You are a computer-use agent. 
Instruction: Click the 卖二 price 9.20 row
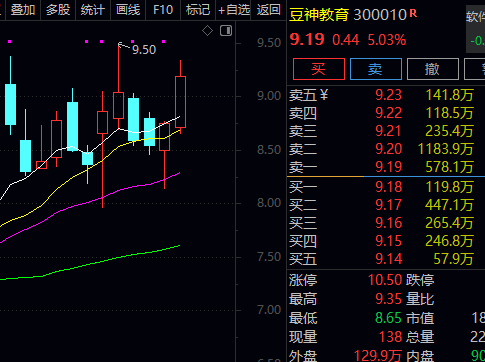point(382,149)
